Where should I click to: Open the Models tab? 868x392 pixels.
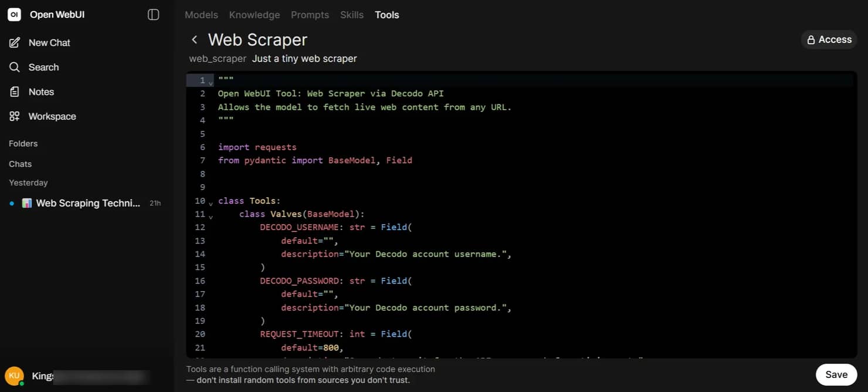(x=201, y=15)
